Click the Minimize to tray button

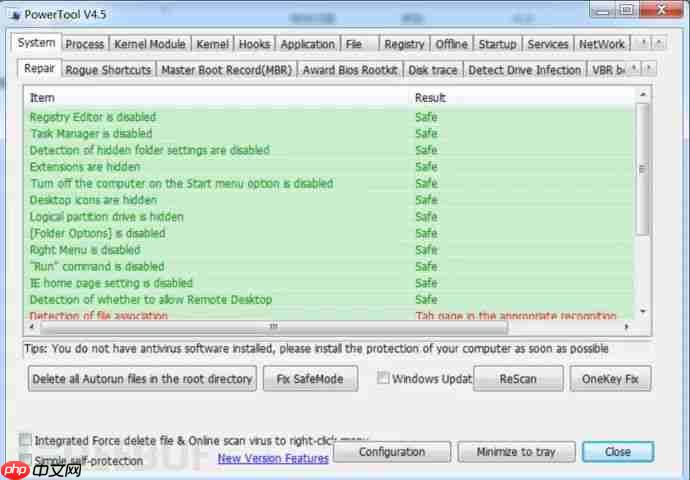516,452
